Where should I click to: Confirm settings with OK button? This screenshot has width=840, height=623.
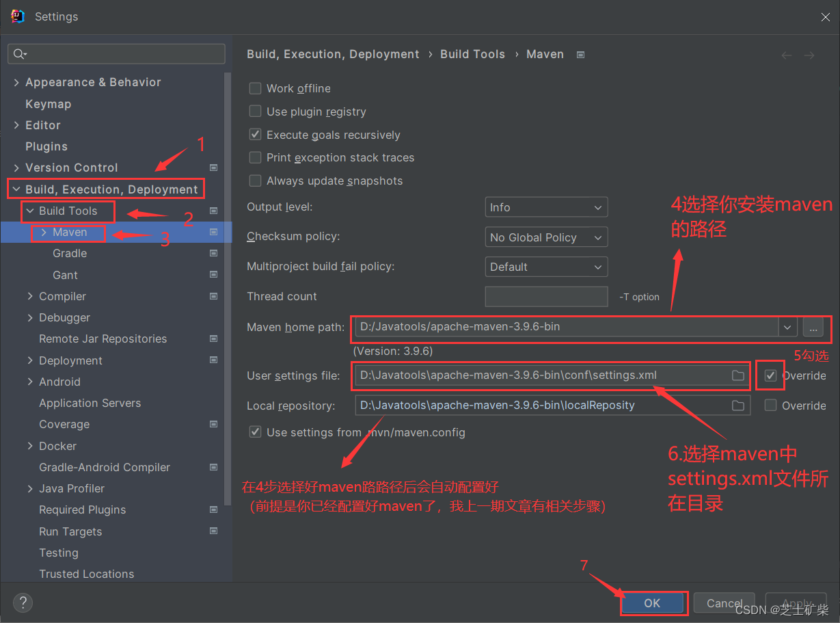pos(653,603)
